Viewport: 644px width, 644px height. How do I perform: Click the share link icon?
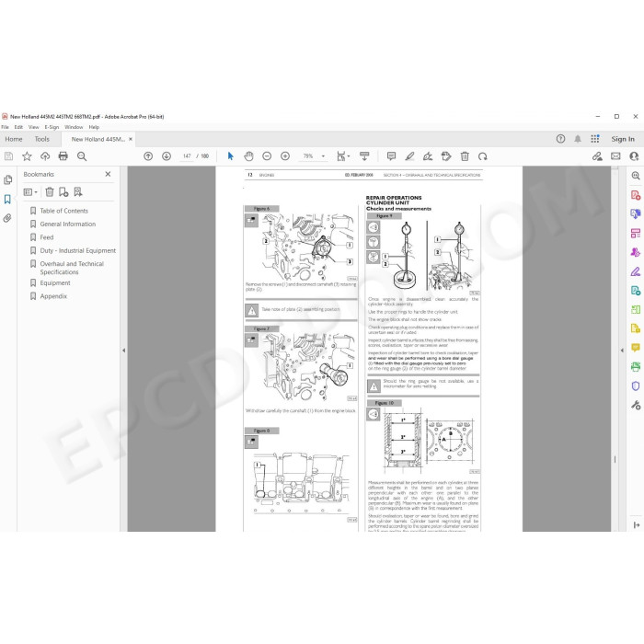(x=597, y=156)
